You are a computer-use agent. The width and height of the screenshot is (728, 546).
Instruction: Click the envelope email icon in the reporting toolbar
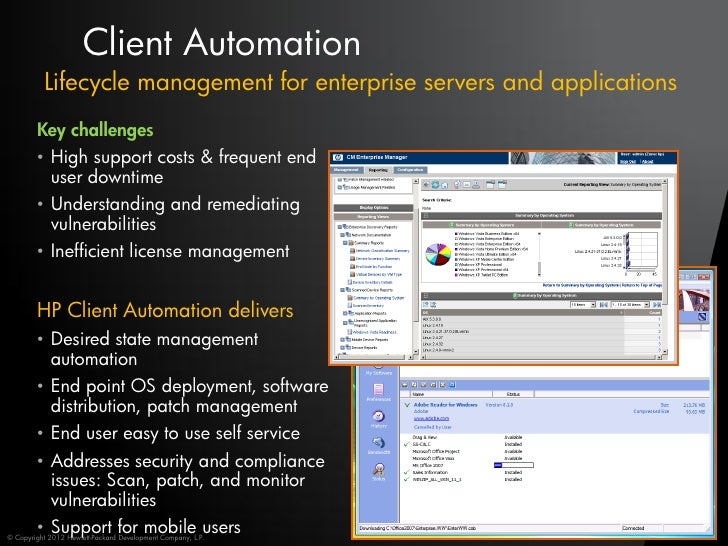click(x=467, y=185)
